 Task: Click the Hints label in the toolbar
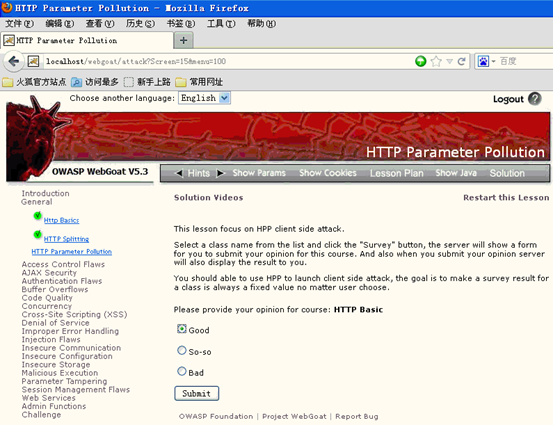(199, 173)
